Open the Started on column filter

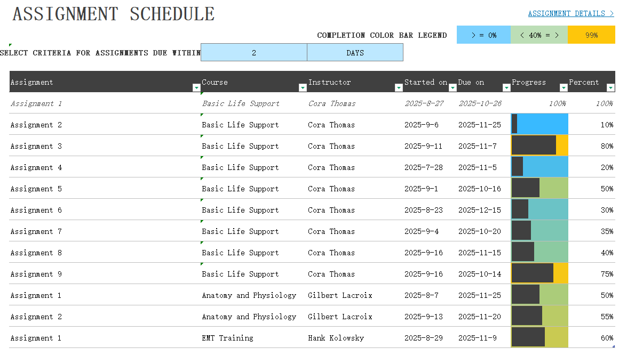[x=453, y=87]
